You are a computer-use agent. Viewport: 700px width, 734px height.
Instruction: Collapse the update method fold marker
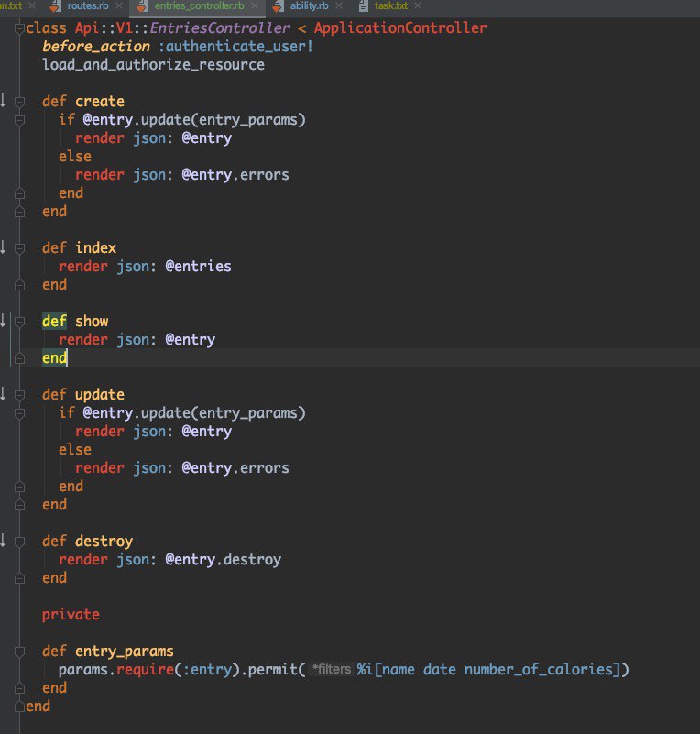point(19,395)
